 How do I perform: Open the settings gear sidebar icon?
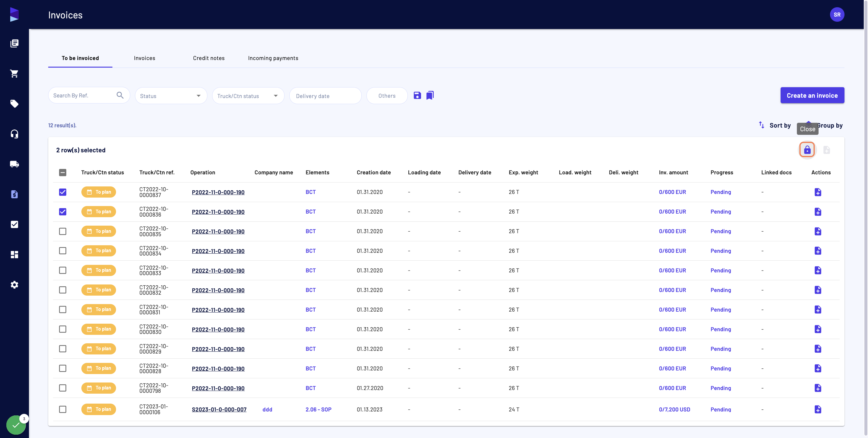pyautogui.click(x=14, y=284)
